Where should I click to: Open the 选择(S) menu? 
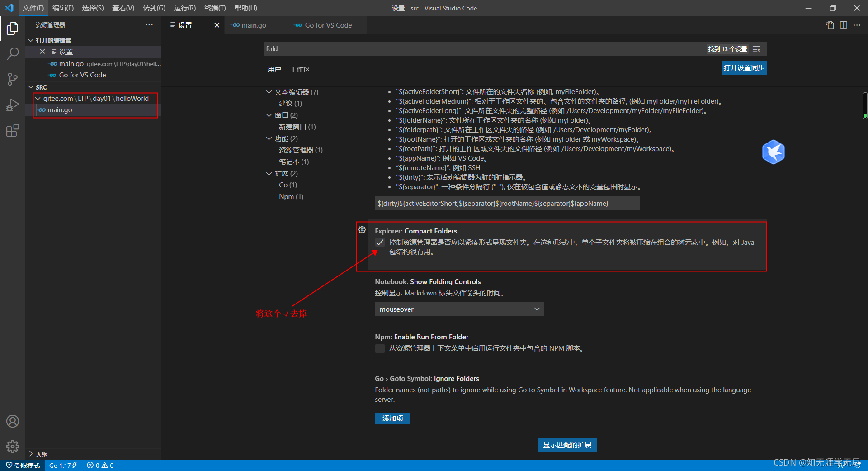(x=93, y=8)
